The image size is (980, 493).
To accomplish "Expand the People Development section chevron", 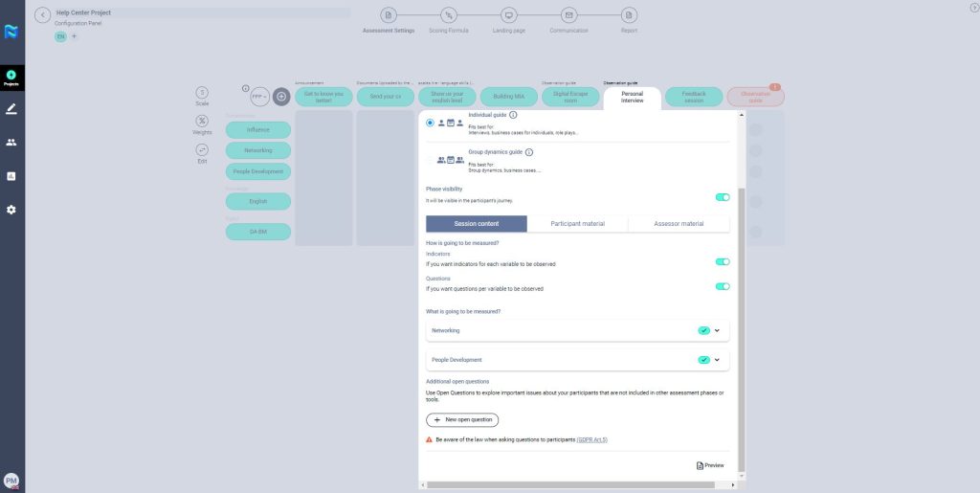I will [x=717, y=360].
